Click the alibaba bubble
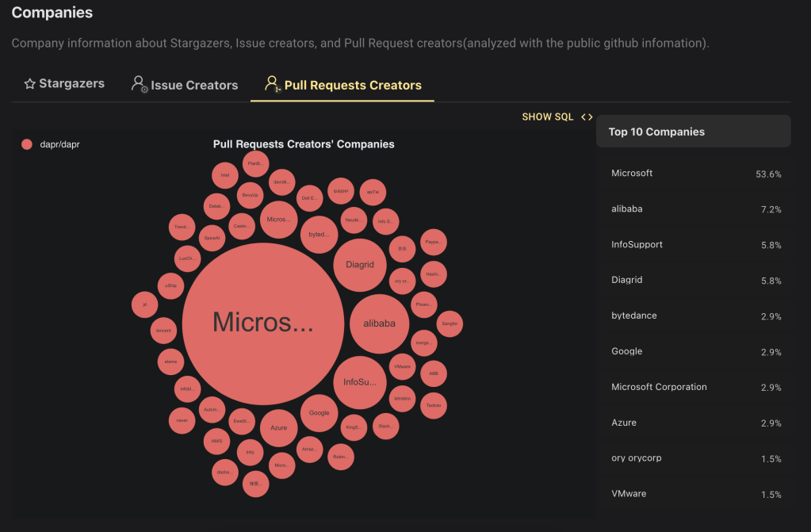Screen dimensions: 811x532 point(379,323)
